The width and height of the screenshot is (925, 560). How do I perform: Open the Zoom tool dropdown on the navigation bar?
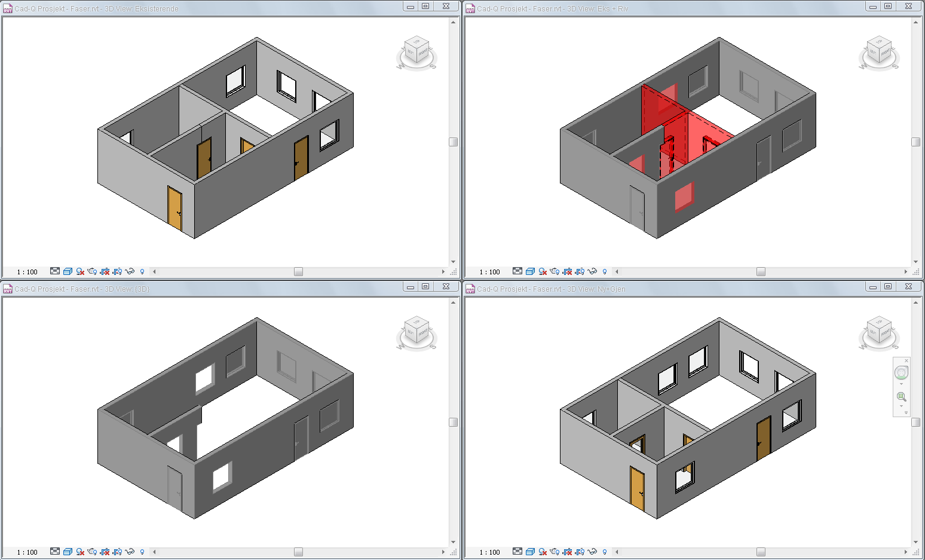tap(901, 405)
